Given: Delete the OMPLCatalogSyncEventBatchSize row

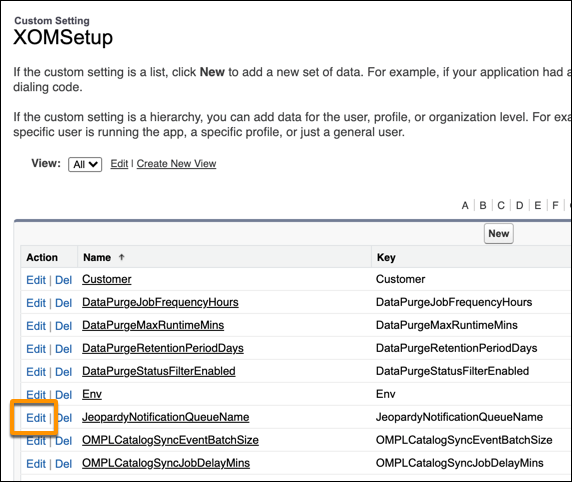Looking at the screenshot, I should tap(63, 441).
